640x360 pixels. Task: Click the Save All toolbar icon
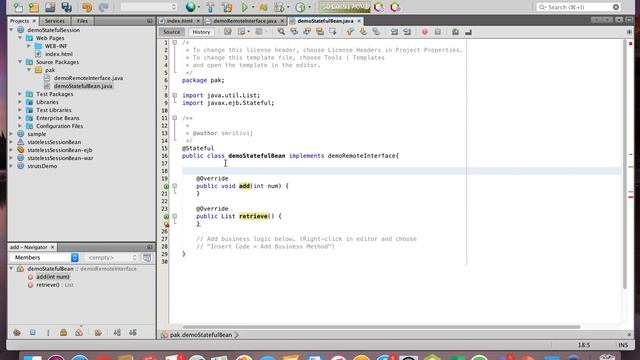[67, 7]
